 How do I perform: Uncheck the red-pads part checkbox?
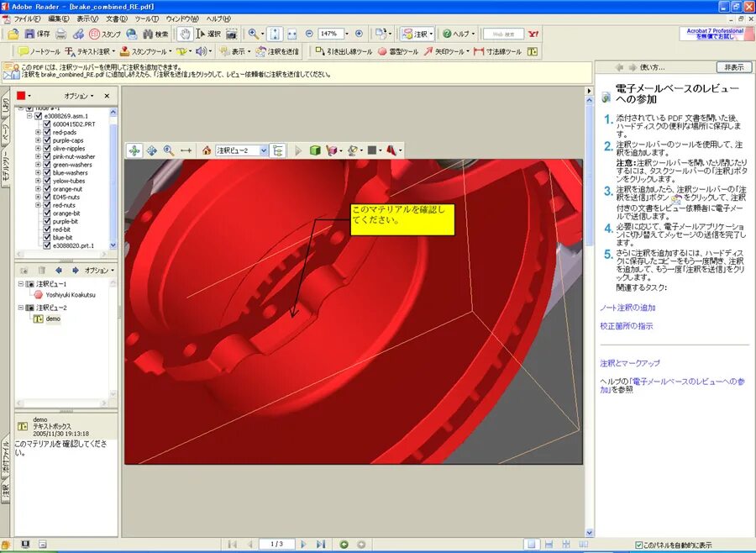(x=47, y=132)
